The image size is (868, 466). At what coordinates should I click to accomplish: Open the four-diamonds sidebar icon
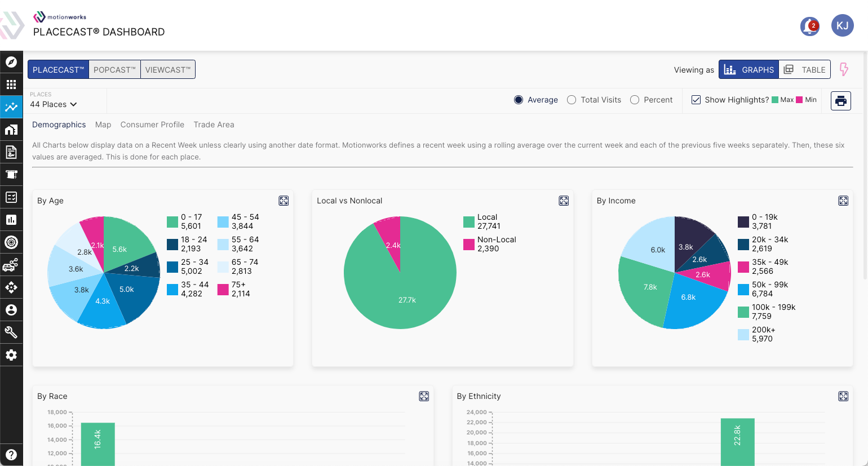(11, 287)
